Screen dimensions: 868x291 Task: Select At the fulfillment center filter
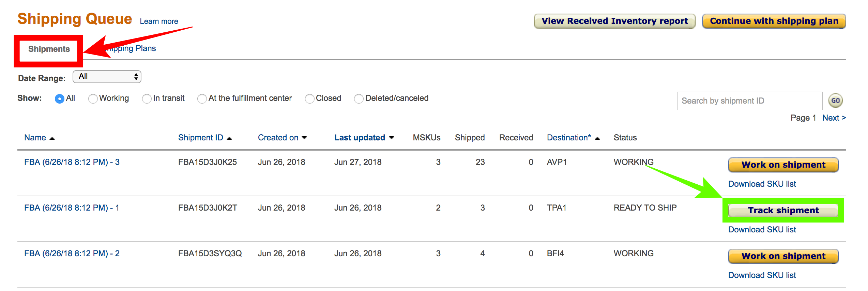[202, 98]
